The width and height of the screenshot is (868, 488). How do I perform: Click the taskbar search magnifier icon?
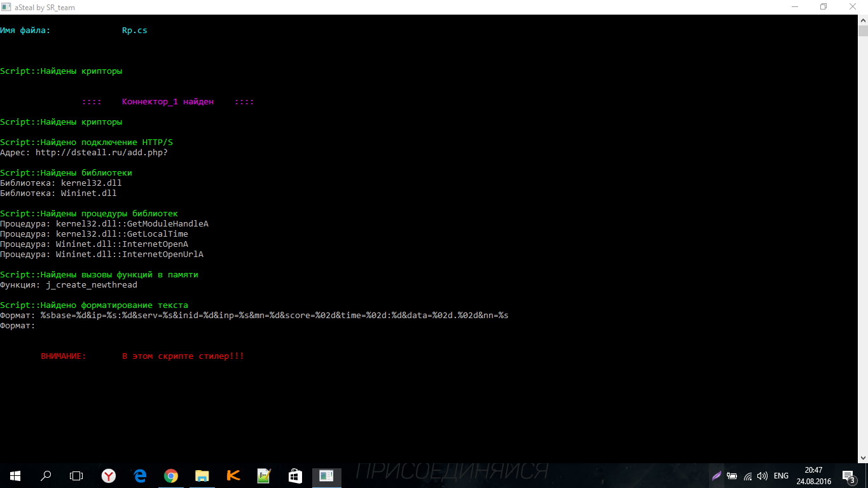tap(46, 475)
